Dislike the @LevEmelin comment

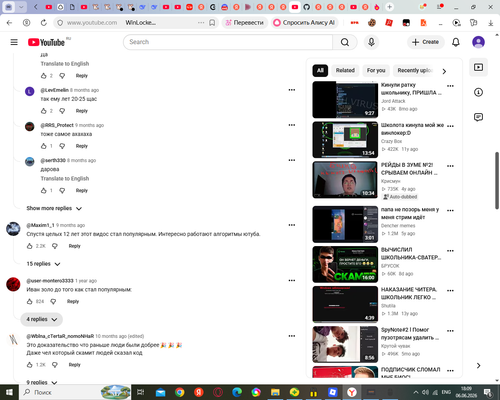pyautogui.click(x=62, y=111)
